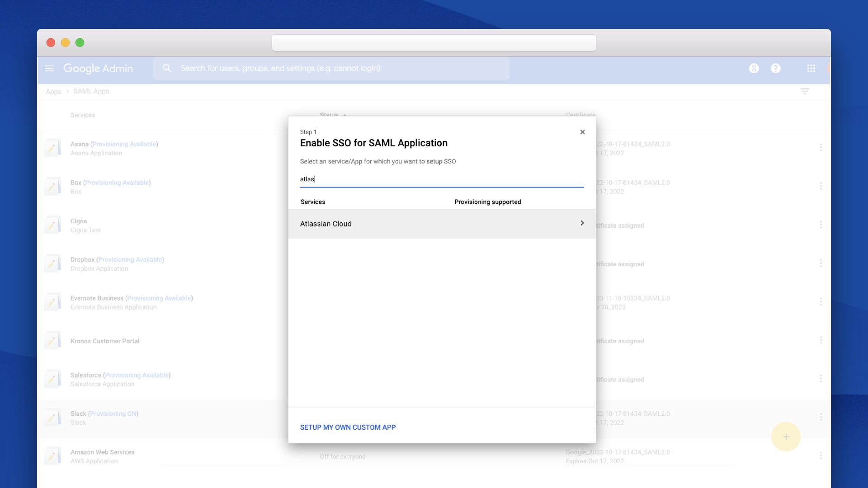This screenshot has height=488, width=868.
Task: Click the Asana app pencil icon
Action: click(x=52, y=148)
